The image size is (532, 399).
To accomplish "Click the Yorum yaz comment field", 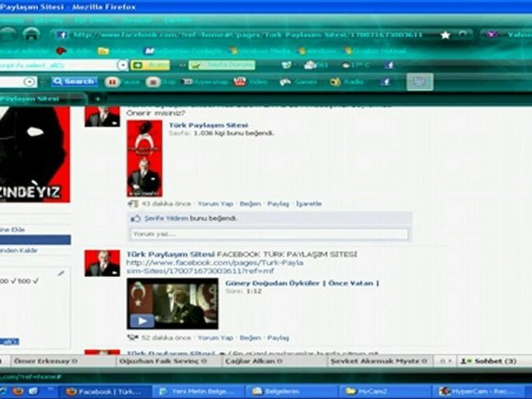I will pyautogui.click(x=269, y=234).
